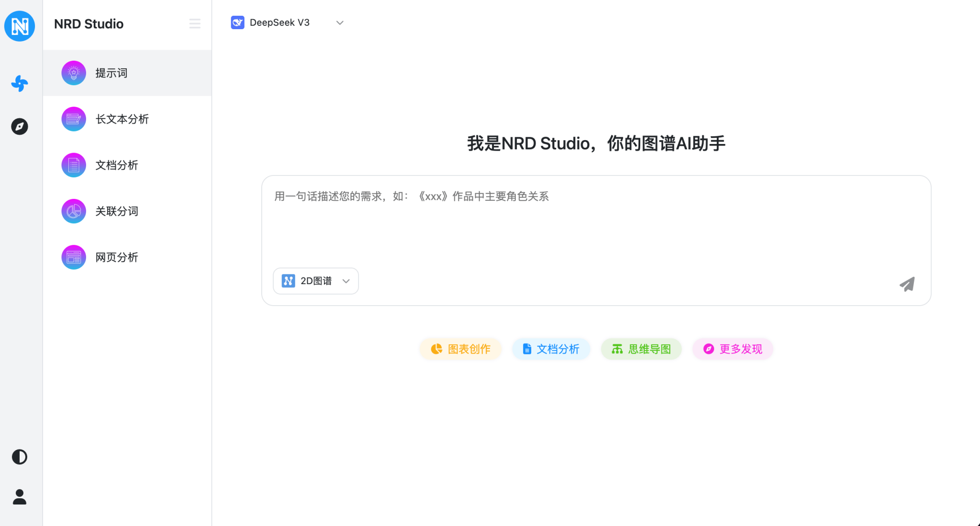This screenshot has width=980, height=526.
Task: Click the NRD Studio logo icon
Action: coord(20,26)
